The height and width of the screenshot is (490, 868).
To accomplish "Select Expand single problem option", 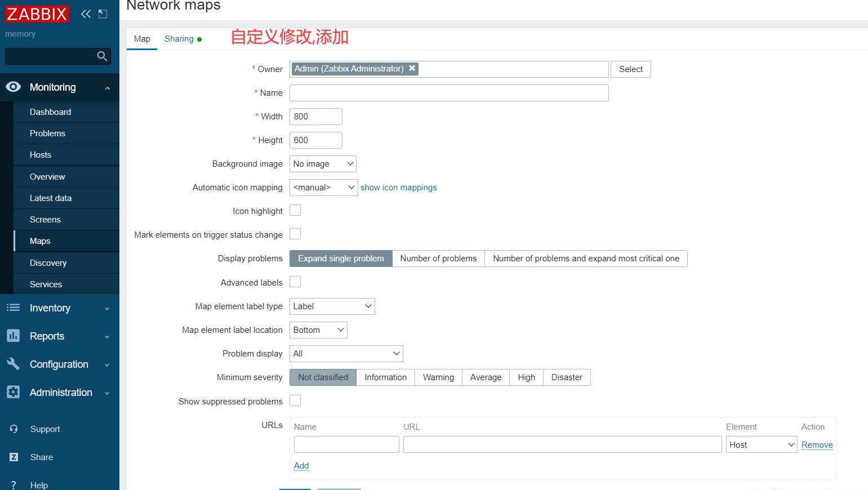I will coord(341,259).
